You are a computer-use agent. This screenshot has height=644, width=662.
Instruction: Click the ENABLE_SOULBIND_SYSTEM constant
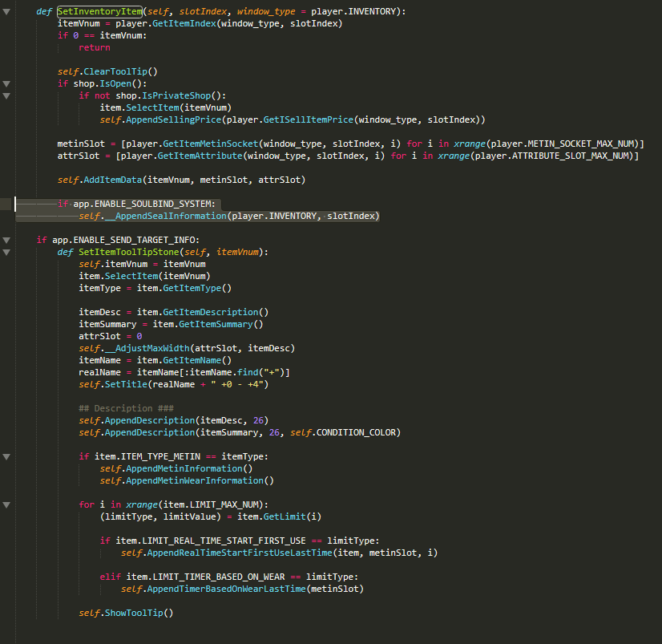click(152, 204)
